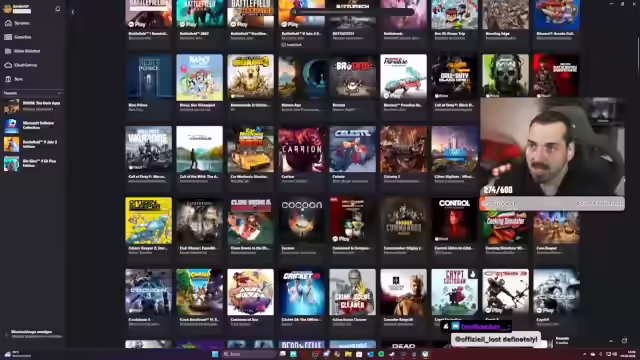Click the Home house icon in the sidebar
This screenshot has height=360, width=640.
8,23
